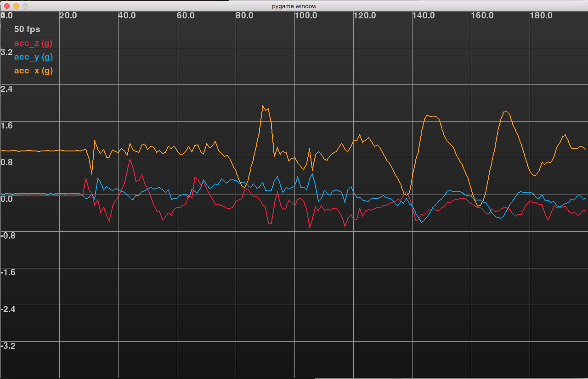The image size is (588, 379).
Task: Click the 2.4 y-axis label
Action: (7, 89)
